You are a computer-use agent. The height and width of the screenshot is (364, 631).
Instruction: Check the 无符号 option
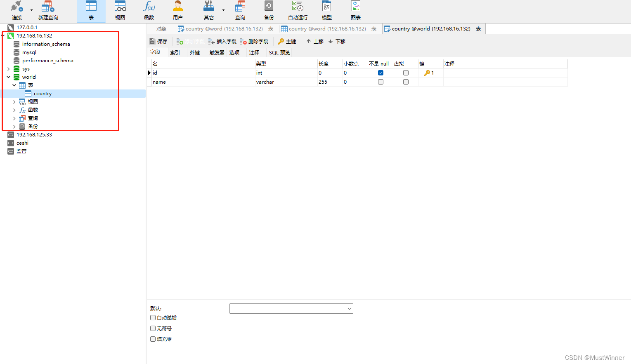(x=153, y=328)
